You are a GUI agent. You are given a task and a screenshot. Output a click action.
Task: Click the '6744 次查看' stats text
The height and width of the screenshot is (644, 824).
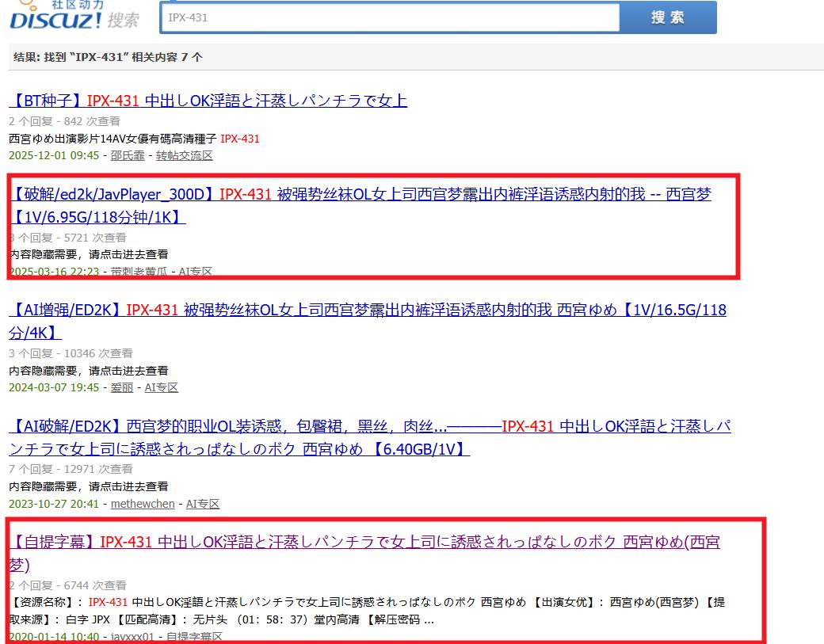click(95, 585)
